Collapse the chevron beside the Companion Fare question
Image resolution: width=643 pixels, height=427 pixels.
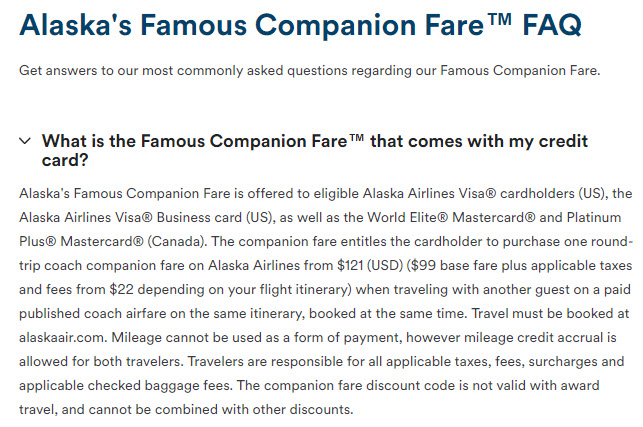point(25,141)
